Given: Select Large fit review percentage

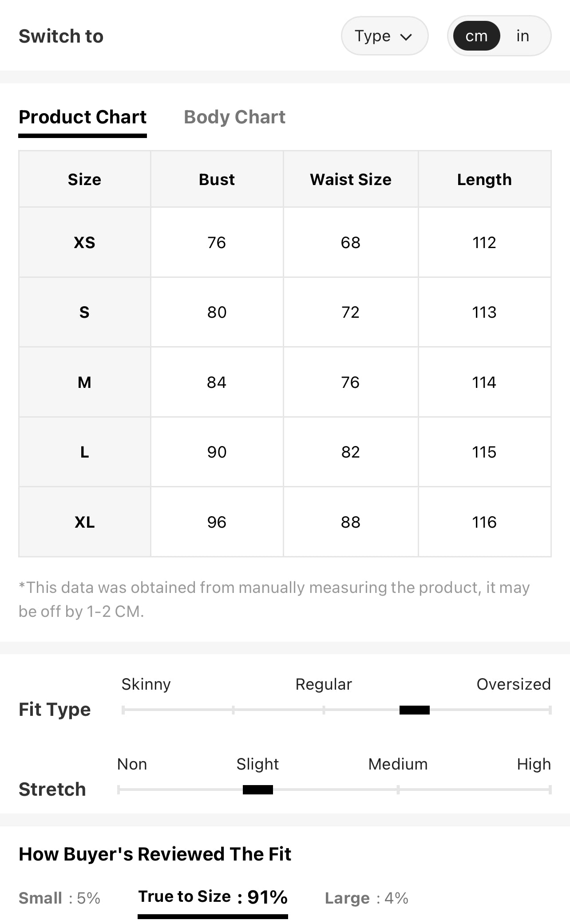Looking at the screenshot, I should (x=367, y=898).
